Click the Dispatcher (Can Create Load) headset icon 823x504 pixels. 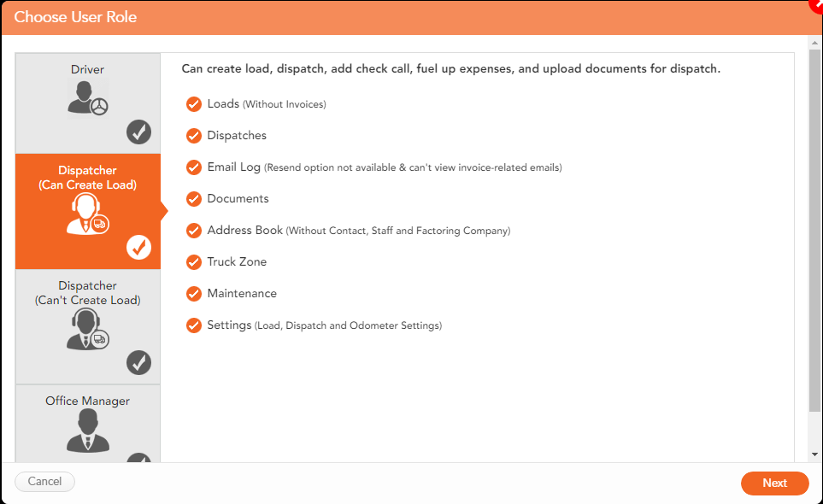[88, 214]
